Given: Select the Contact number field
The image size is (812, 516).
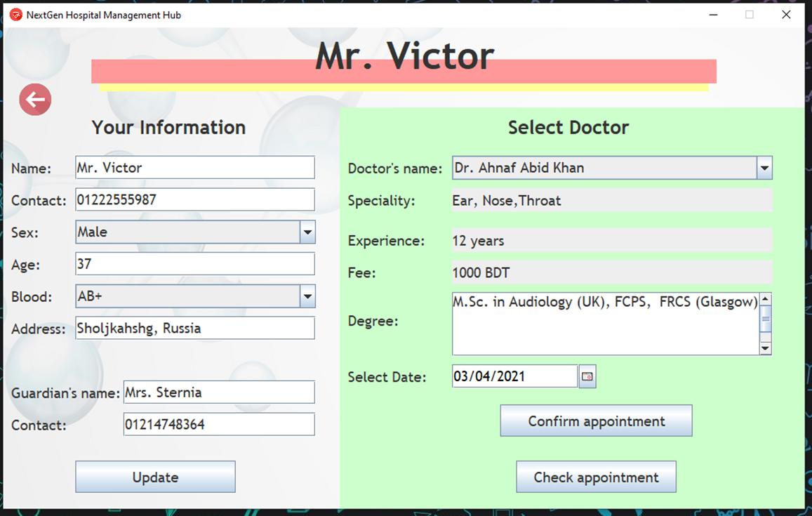Looking at the screenshot, I should coord(194,199).
